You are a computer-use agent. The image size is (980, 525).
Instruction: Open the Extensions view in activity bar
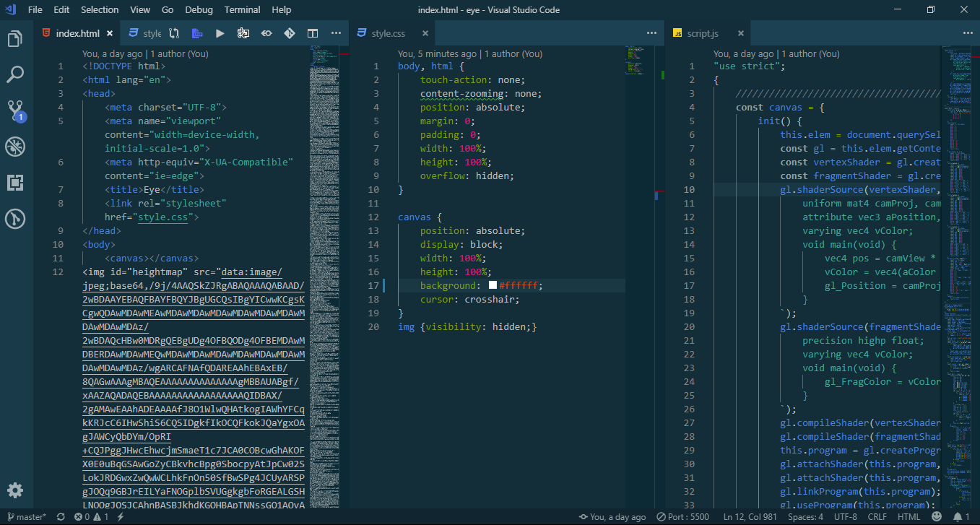(15, 183)
